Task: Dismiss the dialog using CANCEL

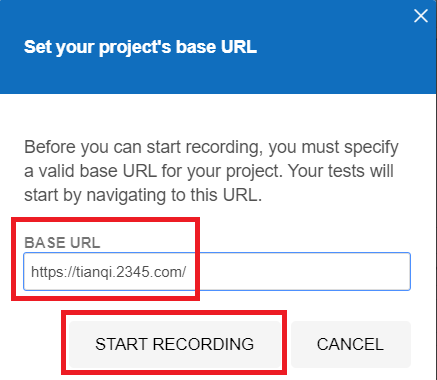Action: (351, 344)
